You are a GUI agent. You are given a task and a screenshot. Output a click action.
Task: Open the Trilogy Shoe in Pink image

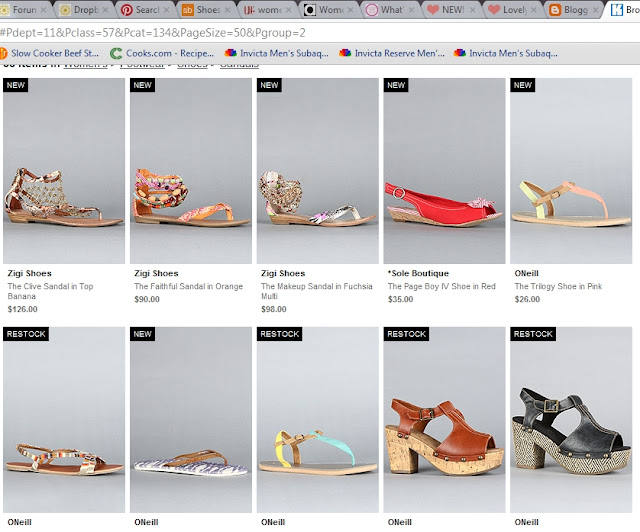[x=571, y=171]
